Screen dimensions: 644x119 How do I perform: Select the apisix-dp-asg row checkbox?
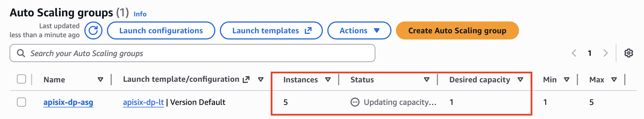[21, 102]
